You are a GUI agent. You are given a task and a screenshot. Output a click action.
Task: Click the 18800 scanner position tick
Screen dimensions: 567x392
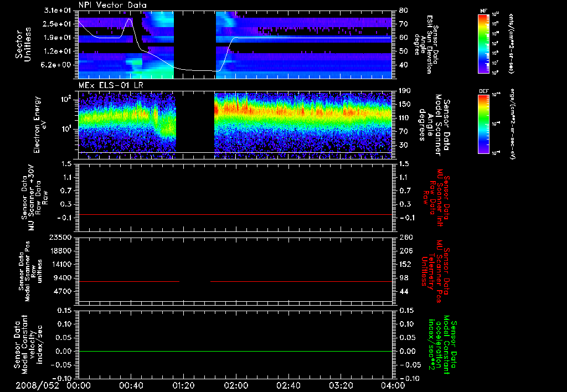[60, 251]
